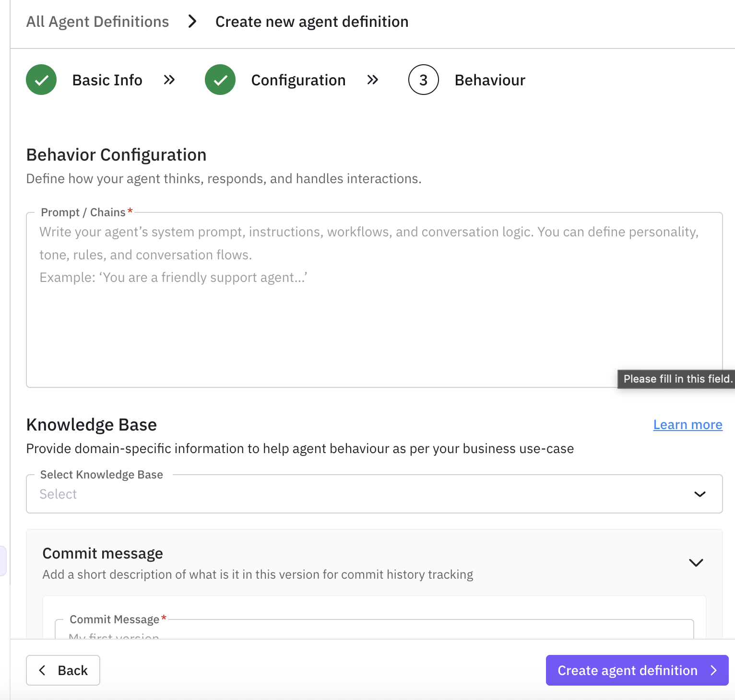Click the breadcrumb chevron separator
Screen dimensions: 735x700
[x=192, y=21]
